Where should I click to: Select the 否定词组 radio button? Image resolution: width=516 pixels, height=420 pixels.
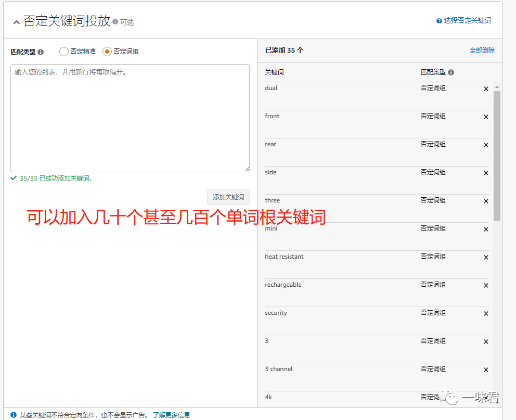tap(107, 52)
